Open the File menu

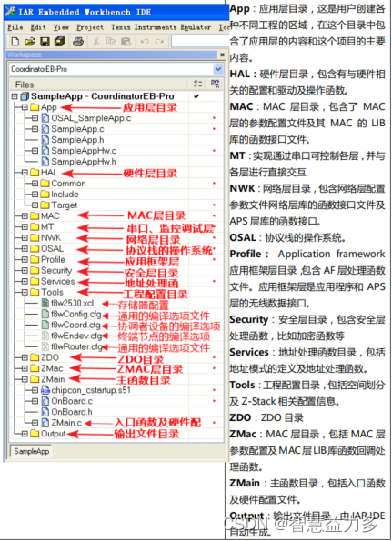point(15,27)
